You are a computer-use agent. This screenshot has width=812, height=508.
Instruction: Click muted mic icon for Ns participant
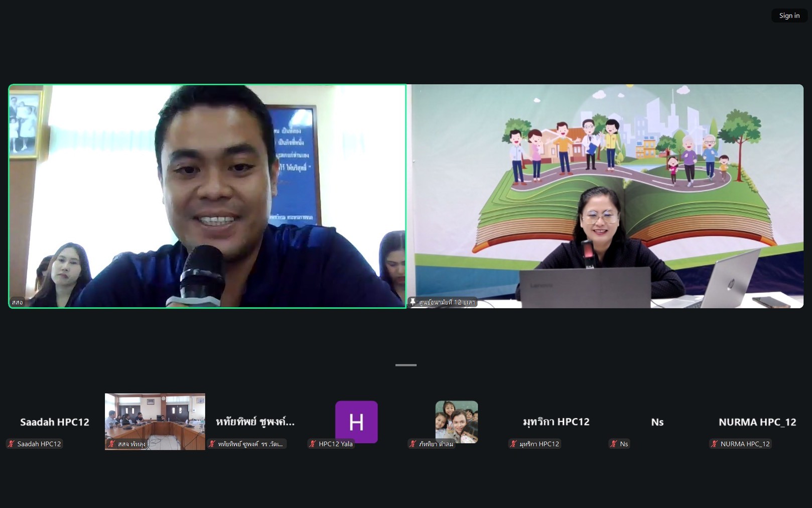point(613,444)
